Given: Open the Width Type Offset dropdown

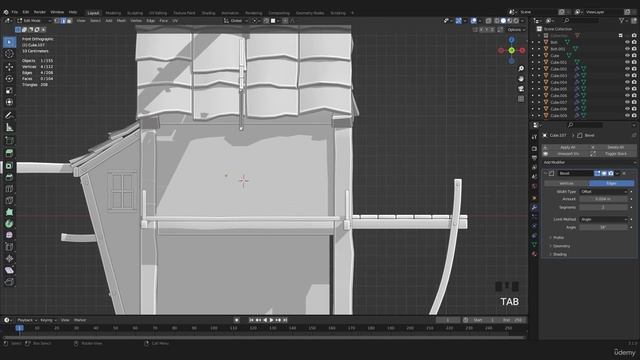Looking at the screenshot, I should pos(604,191).
